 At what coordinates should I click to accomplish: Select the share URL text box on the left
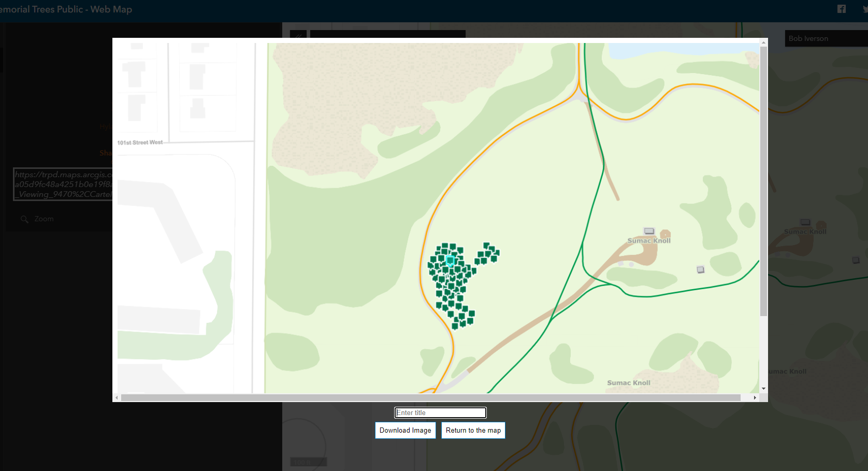[63, 184]
